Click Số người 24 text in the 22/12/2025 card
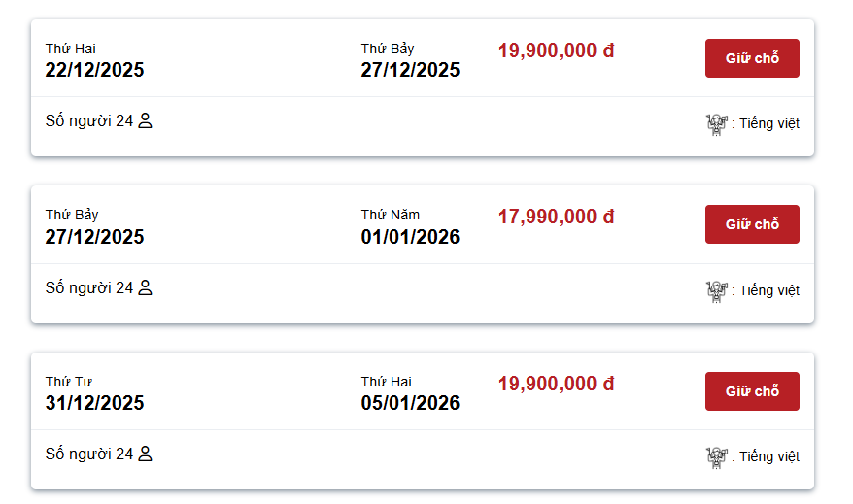Screen dimensions: 853x504 point(88,121)
